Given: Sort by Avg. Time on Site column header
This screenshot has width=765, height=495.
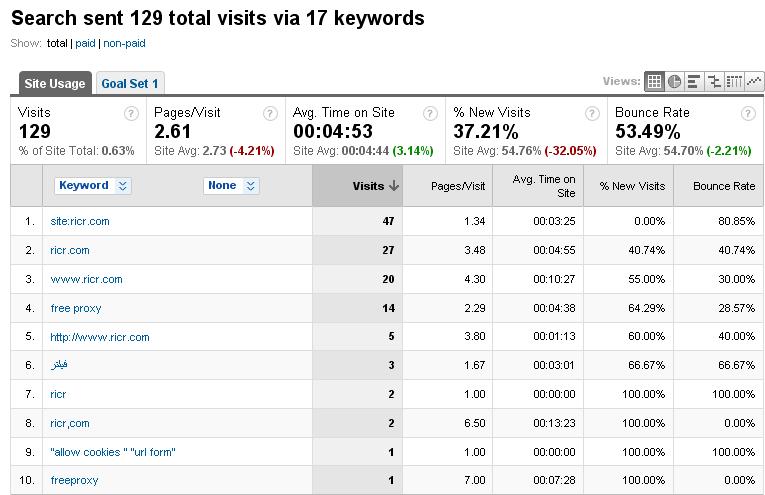Looking at the screenshot, I should tap(538, 186).
